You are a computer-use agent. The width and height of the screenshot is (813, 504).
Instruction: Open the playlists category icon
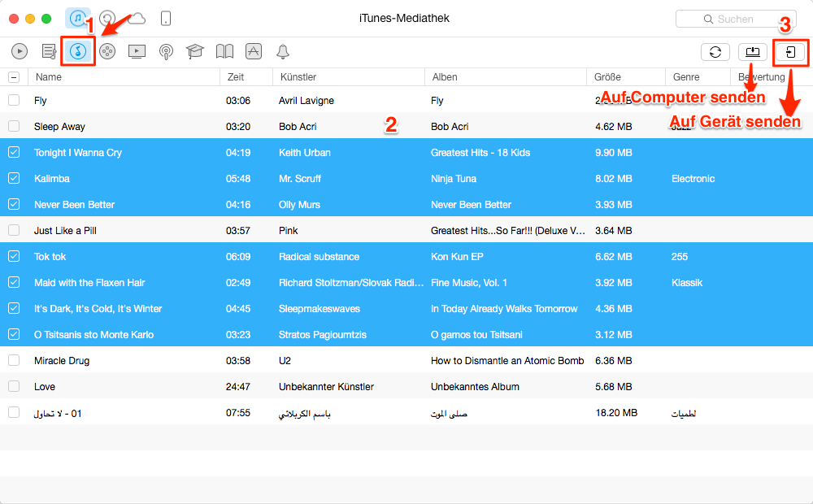click(x=49, y=51)
